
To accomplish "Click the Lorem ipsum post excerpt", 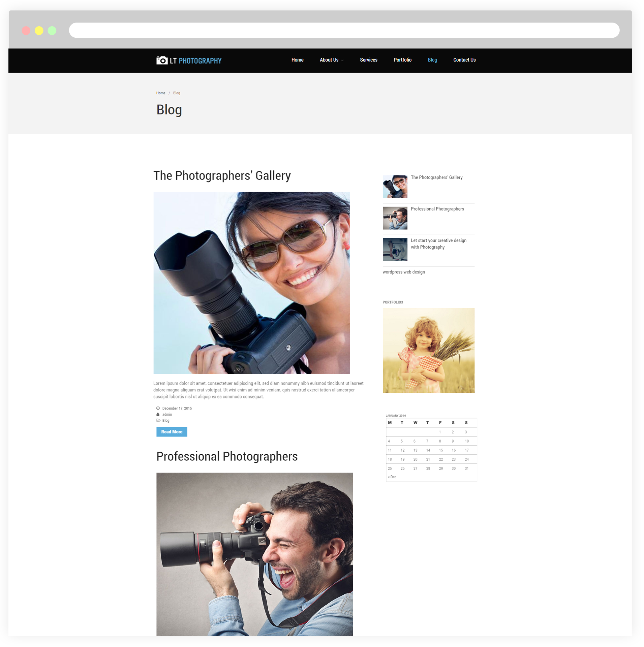I will click(x=258, y=390).
